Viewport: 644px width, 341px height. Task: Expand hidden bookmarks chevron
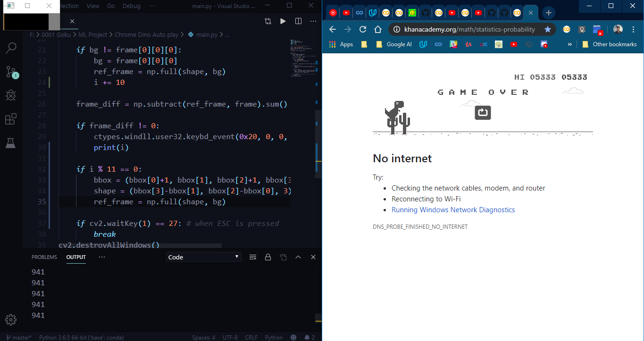(569, 44)
